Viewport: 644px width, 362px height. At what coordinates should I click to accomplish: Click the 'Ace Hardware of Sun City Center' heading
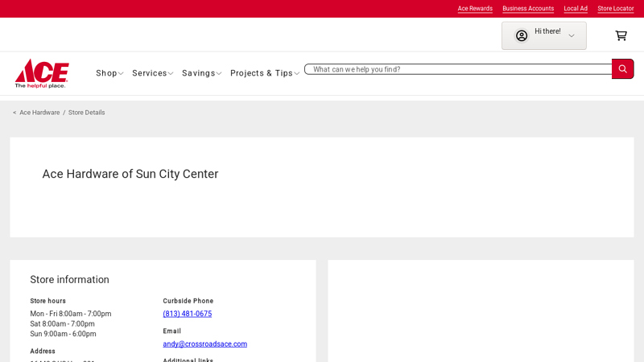point(130,174)
